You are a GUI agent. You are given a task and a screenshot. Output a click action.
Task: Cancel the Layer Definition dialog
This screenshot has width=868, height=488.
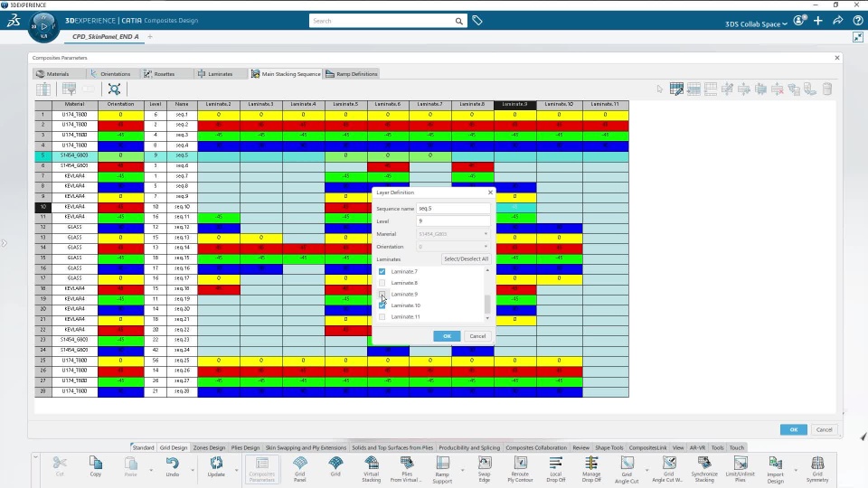[477, 336]
